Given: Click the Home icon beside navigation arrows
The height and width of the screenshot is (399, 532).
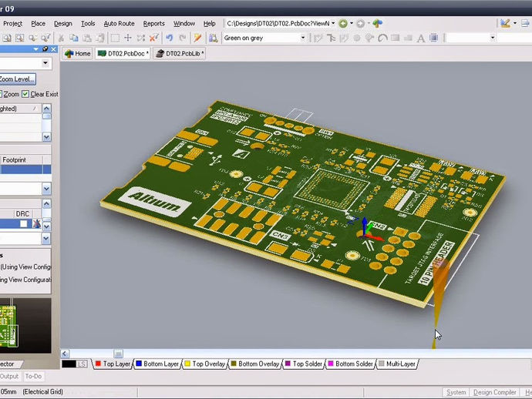Looking at the screenshot, I should [377, 23].
